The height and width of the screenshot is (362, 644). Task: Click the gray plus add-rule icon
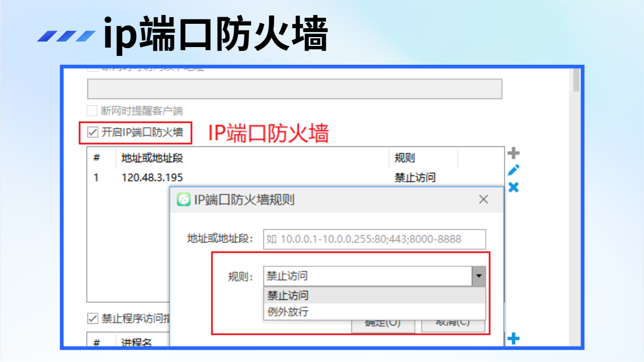click(513, 153)
